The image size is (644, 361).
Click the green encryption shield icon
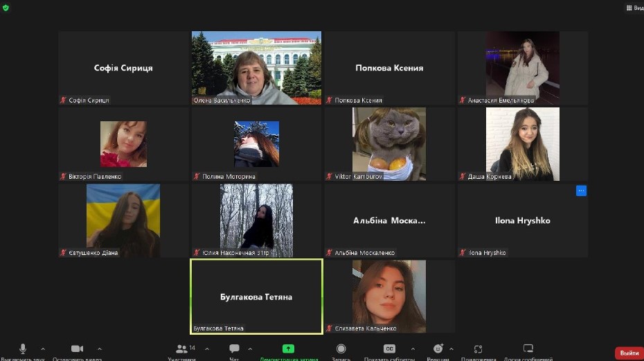click(6, 8)
